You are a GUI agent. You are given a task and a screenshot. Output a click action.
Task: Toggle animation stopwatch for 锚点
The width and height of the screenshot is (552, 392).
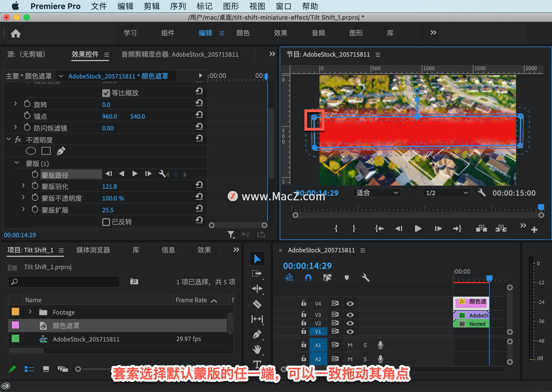(x=27, y=116)
